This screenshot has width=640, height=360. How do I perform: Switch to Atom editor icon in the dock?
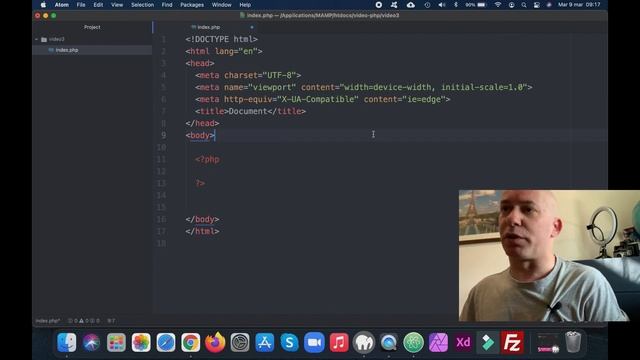click(413, 342)
